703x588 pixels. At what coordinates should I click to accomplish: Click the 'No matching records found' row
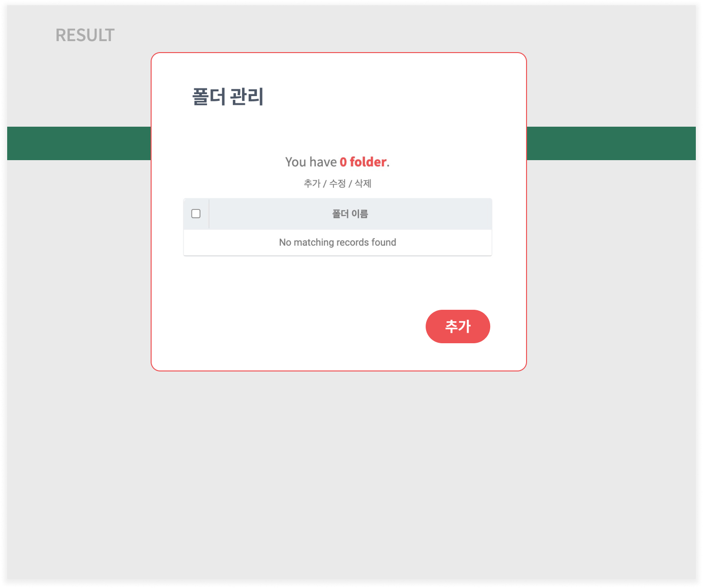click(338, 242)
